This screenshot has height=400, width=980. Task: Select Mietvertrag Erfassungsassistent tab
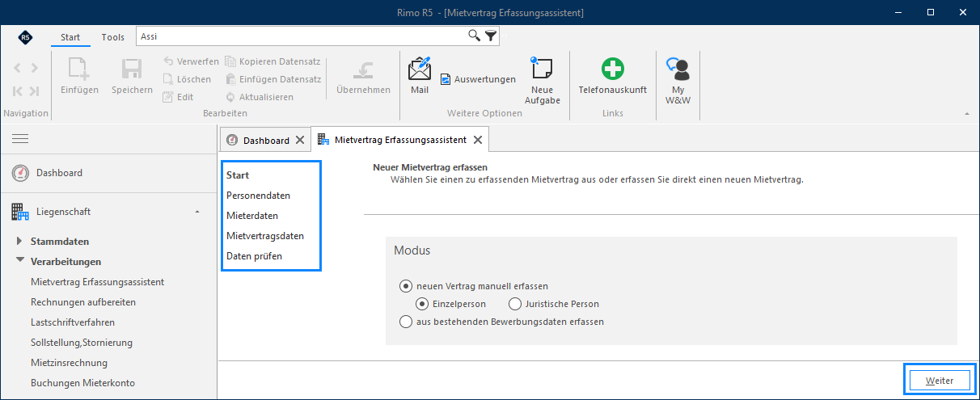400,140
